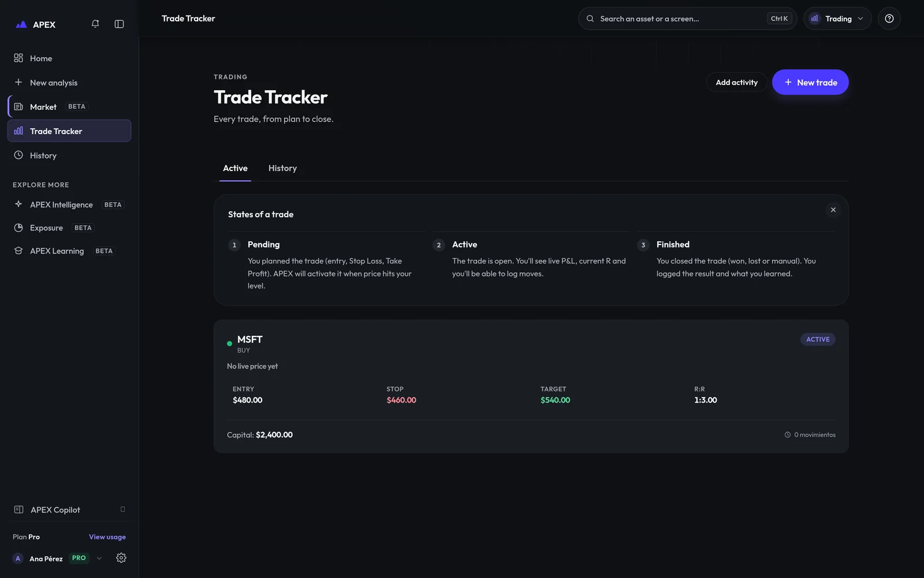Click Capital $2,400.00 text

pos(260,435)
